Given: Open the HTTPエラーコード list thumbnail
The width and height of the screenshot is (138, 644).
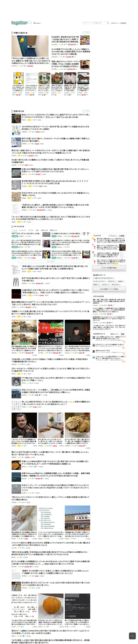Looking at the screenshot, I should tap(51, 518).
